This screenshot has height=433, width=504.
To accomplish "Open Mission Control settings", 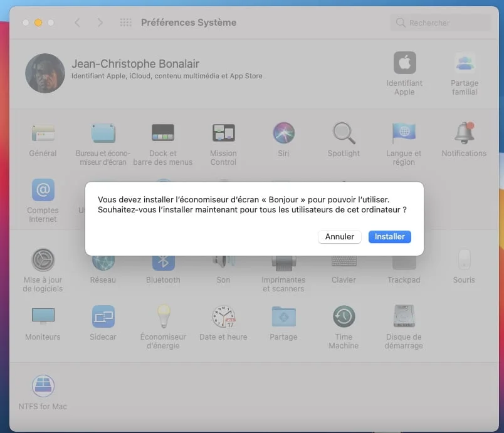I will click(223, 133).
